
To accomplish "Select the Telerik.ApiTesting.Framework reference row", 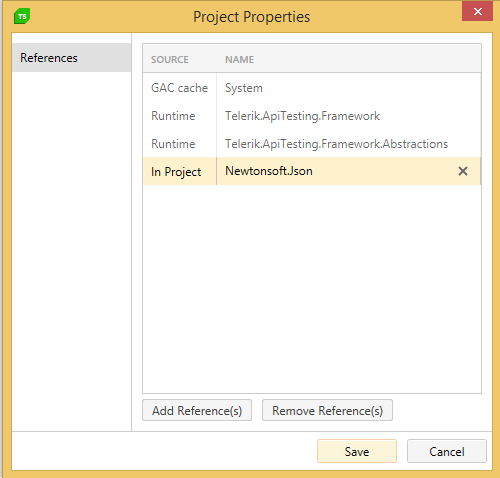I will pos(312,116).
